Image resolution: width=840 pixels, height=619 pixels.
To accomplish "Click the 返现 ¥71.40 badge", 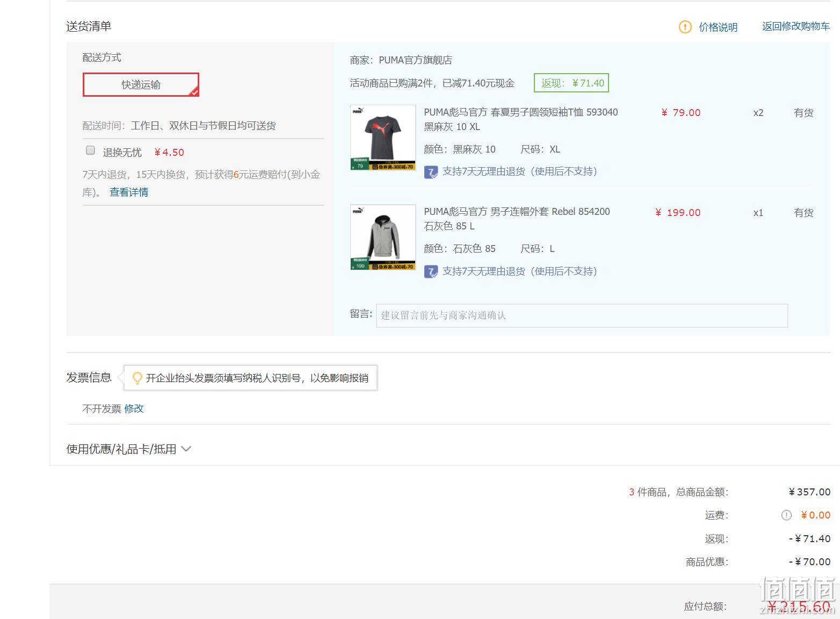I will (x=571, y=83).
